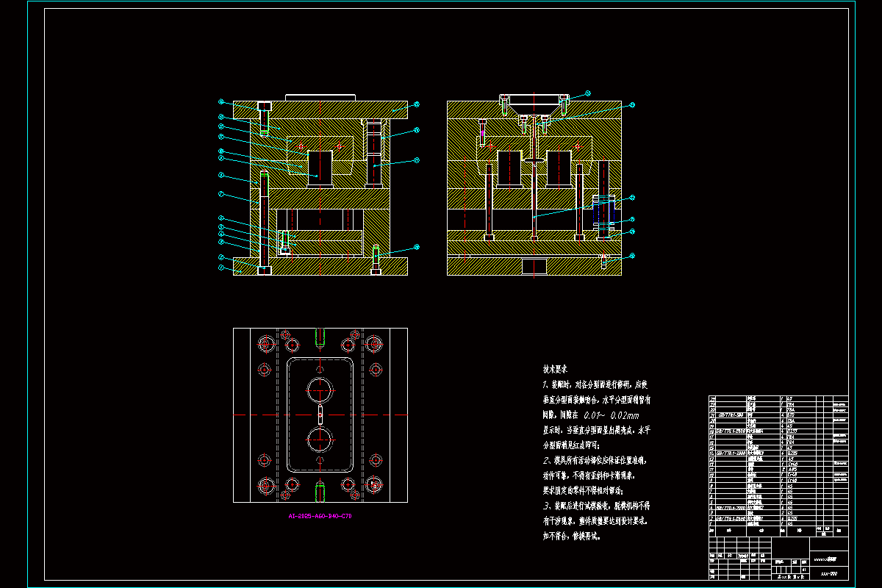Viewport: 882px width, 588px height.
Task: Click the parts list row numbered 1
Action: pos(778,523)
